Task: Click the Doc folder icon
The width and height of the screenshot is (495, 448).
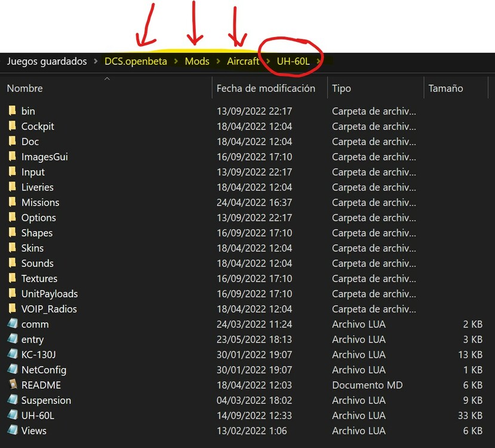Action: tap(13, 141)
